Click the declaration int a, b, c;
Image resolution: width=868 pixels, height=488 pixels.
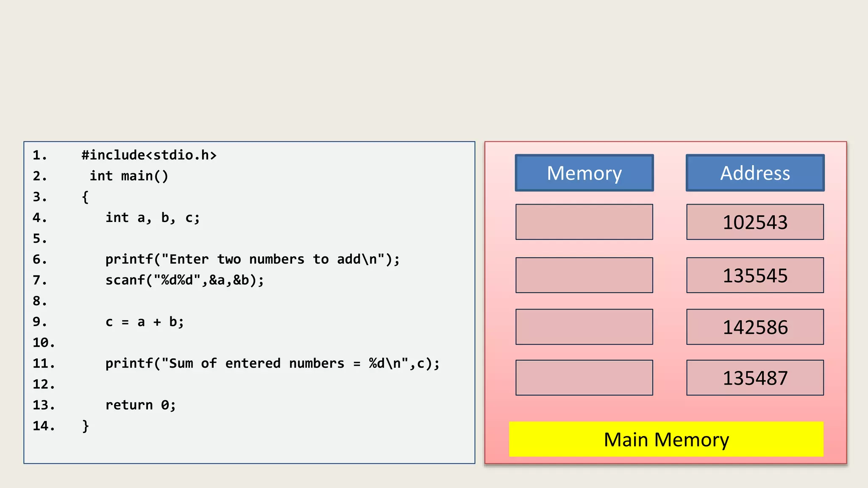click(x=153, y=218)
